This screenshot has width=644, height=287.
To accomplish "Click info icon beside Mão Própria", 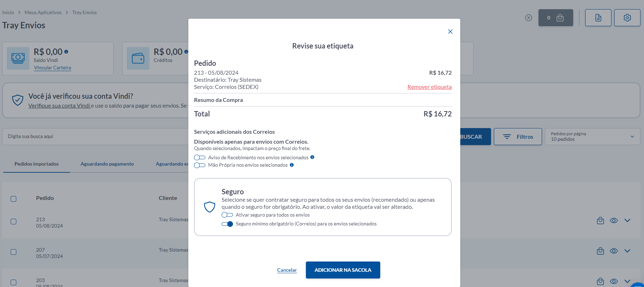I will [x=292, y=165].
